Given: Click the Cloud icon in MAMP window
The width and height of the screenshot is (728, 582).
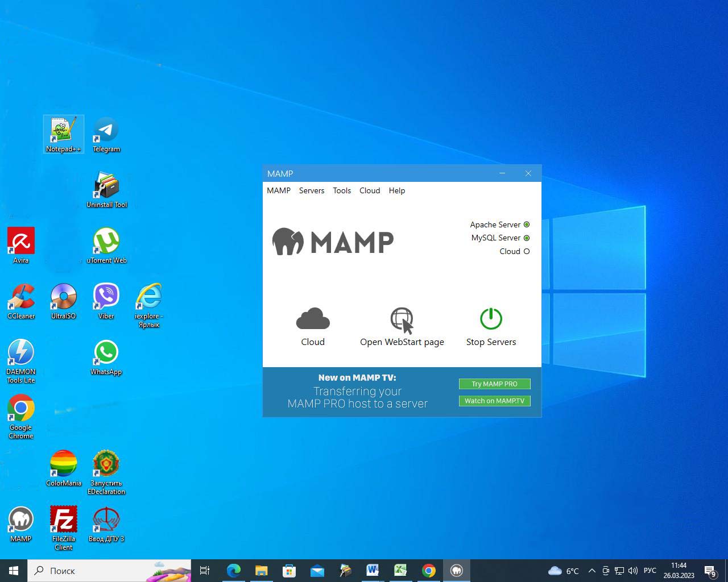Looking at the screenshot, I should tap(313, 319).
